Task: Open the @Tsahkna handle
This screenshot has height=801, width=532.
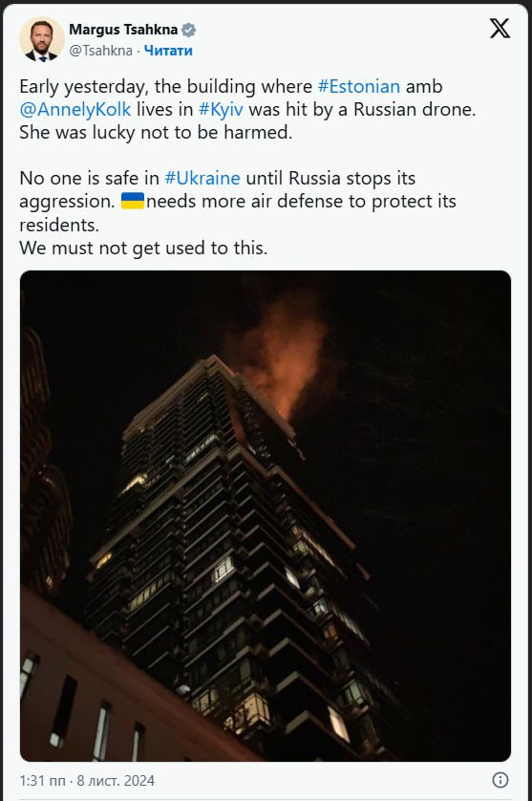Action: coord(100,51)
